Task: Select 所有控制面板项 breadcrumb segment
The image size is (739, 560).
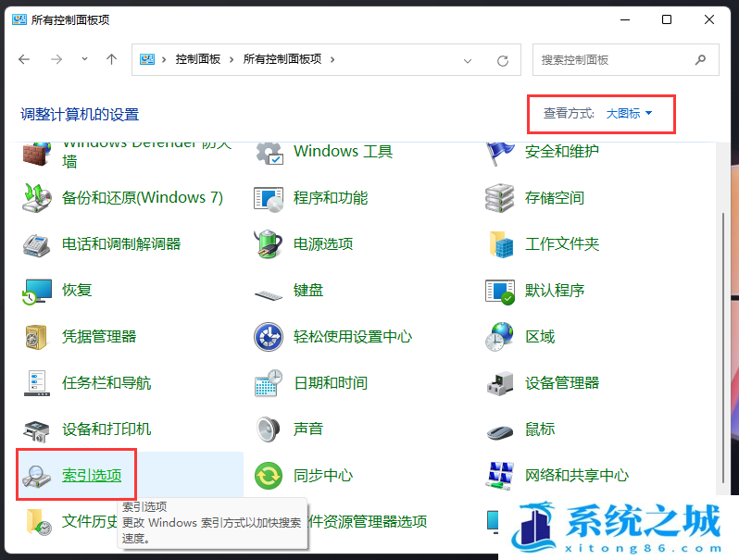Action: tap(282, 59)
